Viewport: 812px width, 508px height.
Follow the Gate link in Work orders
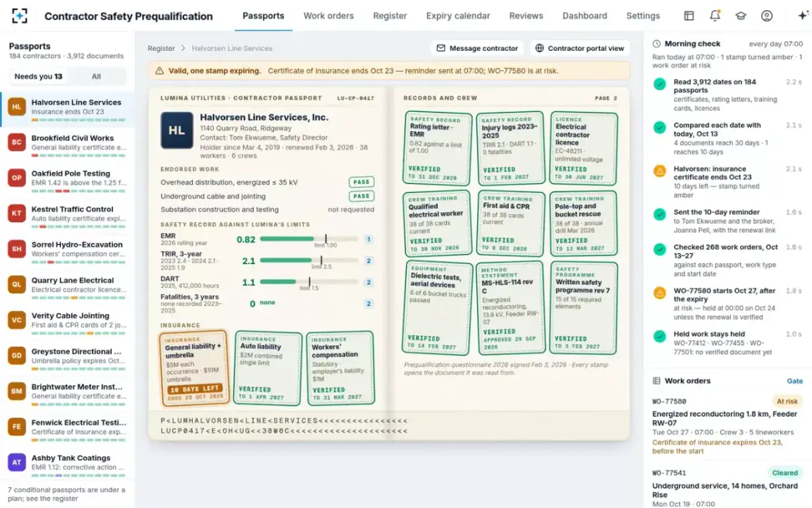pyautogui.click(x=794, y=381)
